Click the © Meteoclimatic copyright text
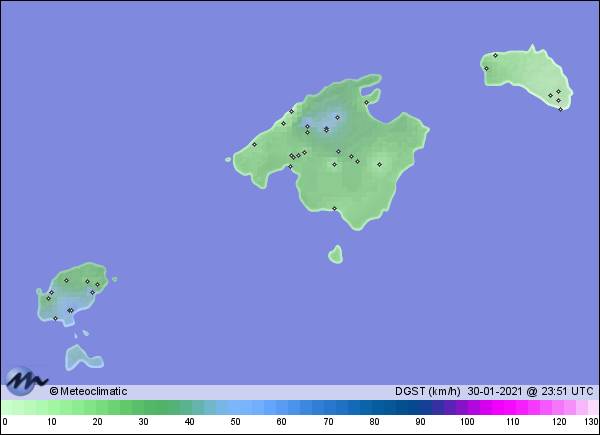The image size is (600, 435). pyautogui.click(x=88, y=391)
